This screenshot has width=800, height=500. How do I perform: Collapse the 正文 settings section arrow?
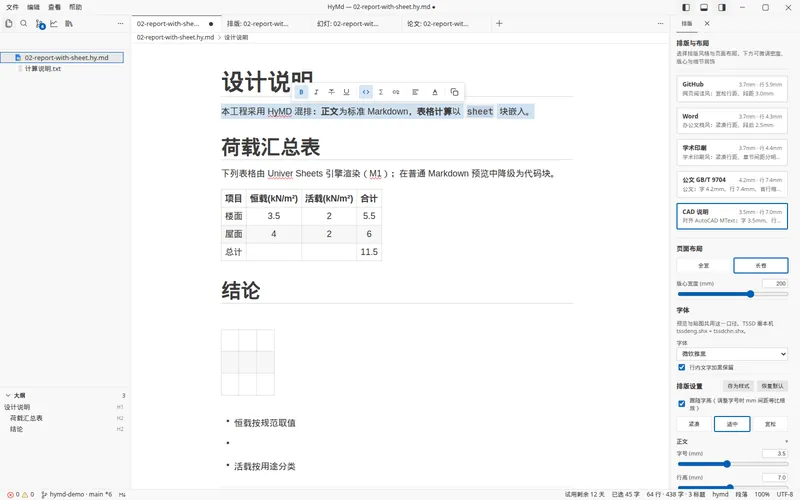coord(786,441)
